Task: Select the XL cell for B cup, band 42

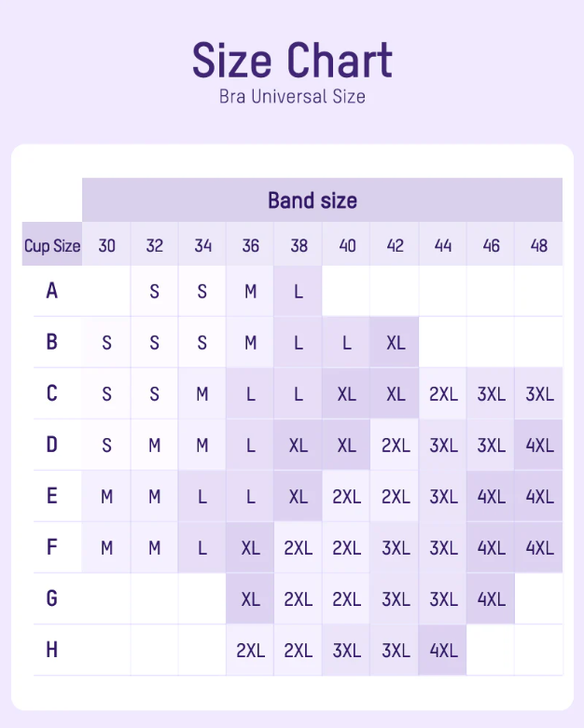Action: tap(395, 342)
